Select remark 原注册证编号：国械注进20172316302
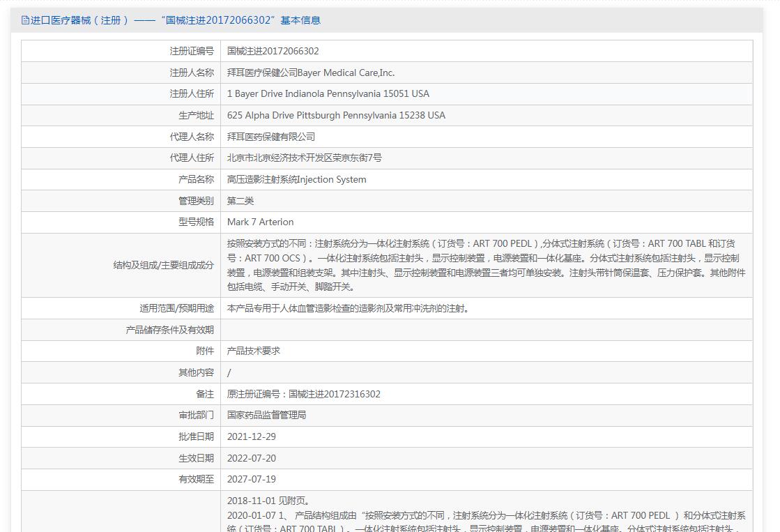780x532 pixels. (303, 394)
